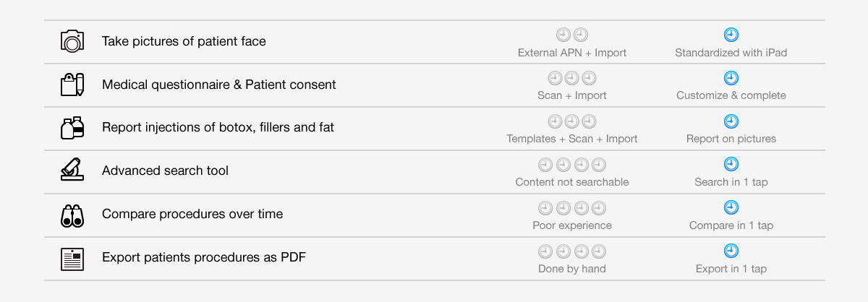Click the microscope icon for advanced search

[72, 171]
